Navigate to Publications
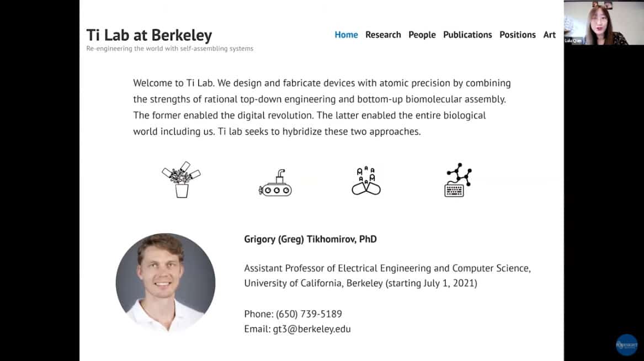 point(467,35)
